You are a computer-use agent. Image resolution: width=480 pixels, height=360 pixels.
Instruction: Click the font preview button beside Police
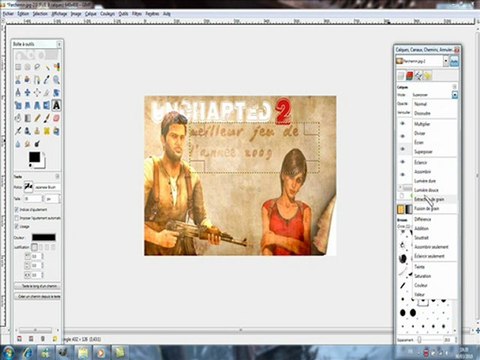point(29,187)
